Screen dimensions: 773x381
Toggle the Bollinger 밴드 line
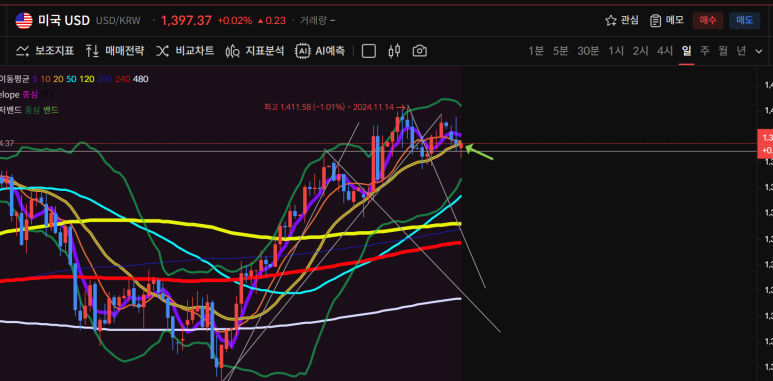tap(51, 110)
